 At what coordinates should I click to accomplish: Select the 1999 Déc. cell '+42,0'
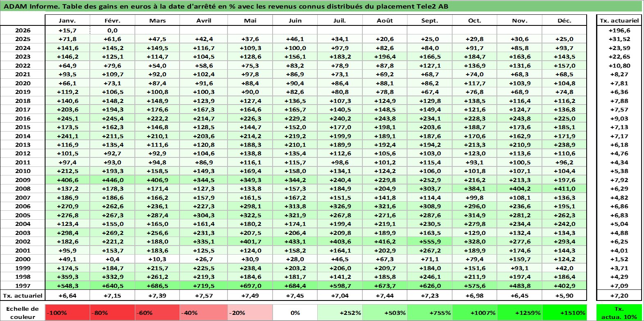[564, 268]
